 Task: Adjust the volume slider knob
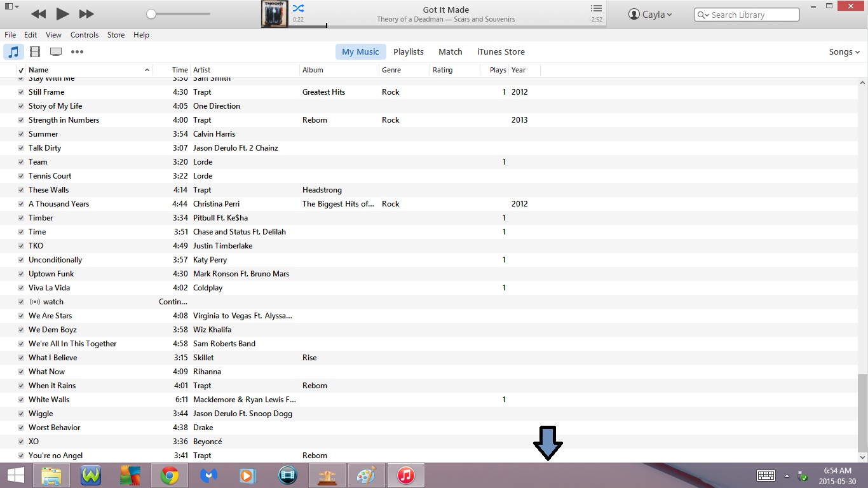pos(151,13)
